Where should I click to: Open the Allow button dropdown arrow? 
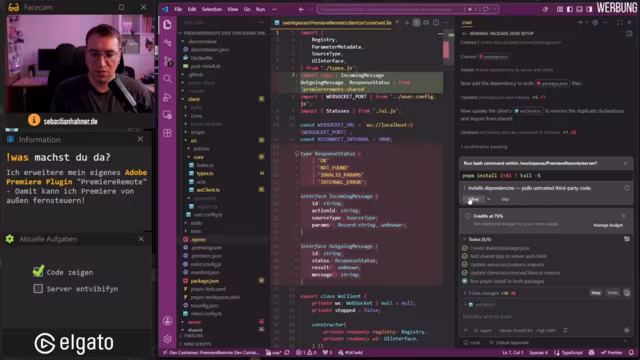pyautogui.click(x=488, y=199)
